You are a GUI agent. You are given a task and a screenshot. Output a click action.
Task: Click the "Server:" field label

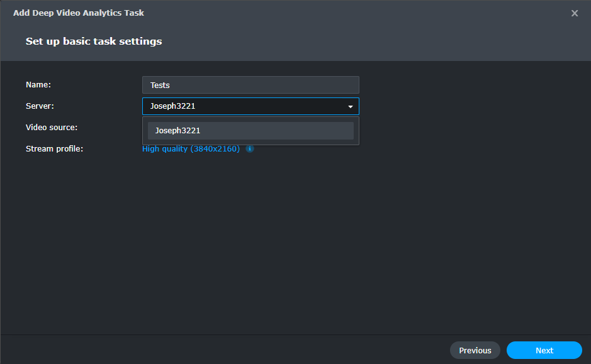pos(40,106)
